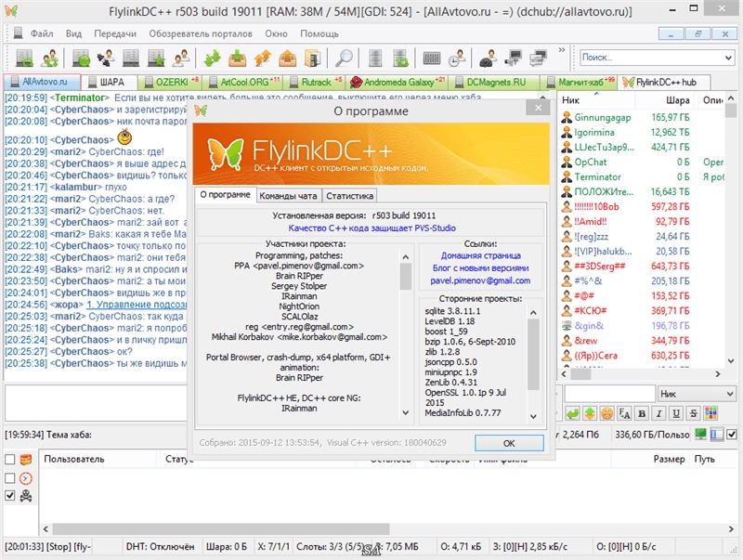The image size is (743, 560).
Task: Open finished uploads (box with orange arrow)
Action: (288, 59)
